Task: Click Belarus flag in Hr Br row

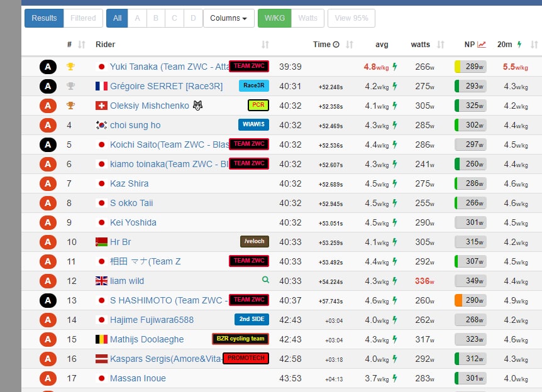Action: point(101,242)
